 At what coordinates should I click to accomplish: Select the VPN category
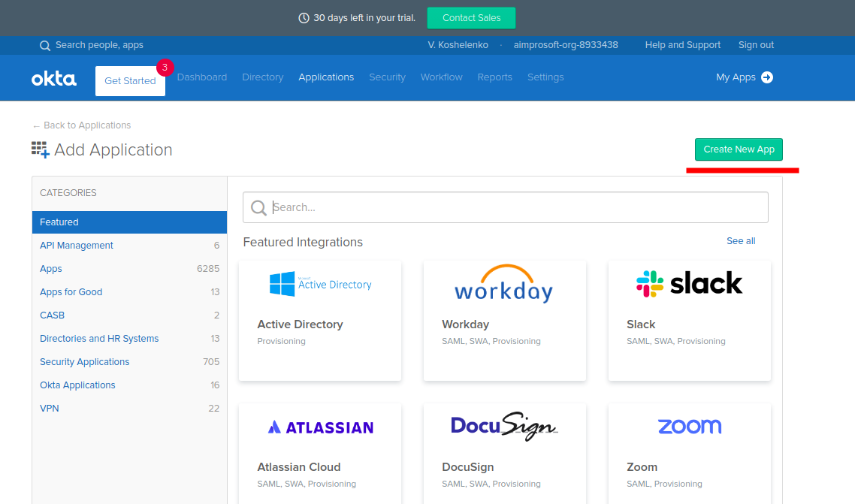click(129, 409)
